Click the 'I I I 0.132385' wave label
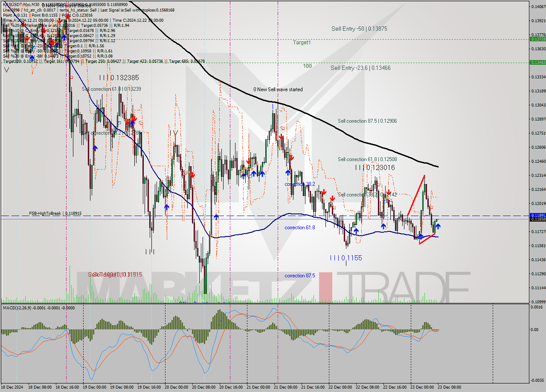Image resolution: width=546 pixels, height=392 pixels. pyautogui.click(x=119, y=78)
